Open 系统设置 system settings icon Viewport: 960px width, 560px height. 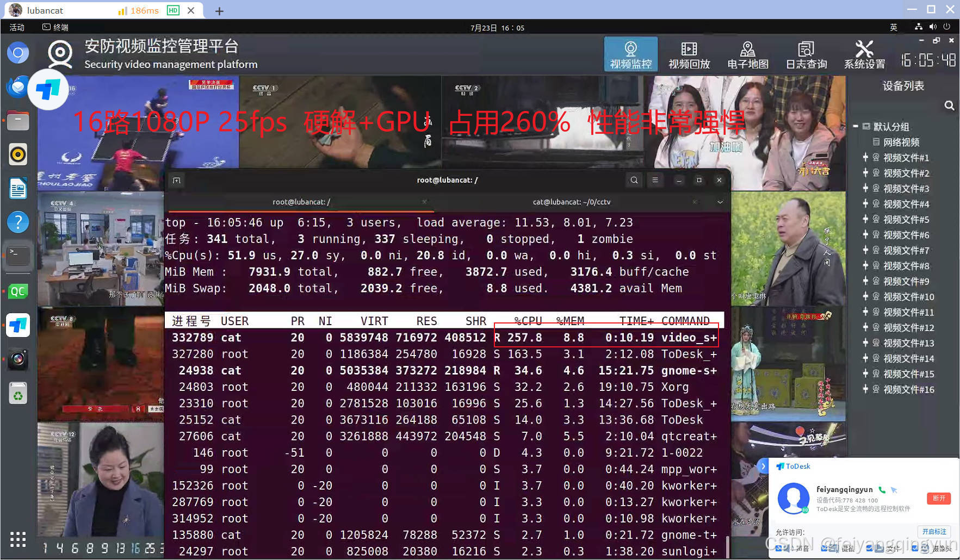tap(864, 54)
